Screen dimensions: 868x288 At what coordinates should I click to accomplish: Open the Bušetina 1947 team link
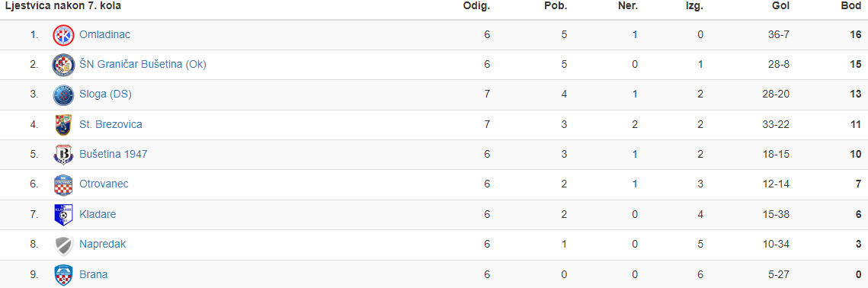click(x=114, y=155)
